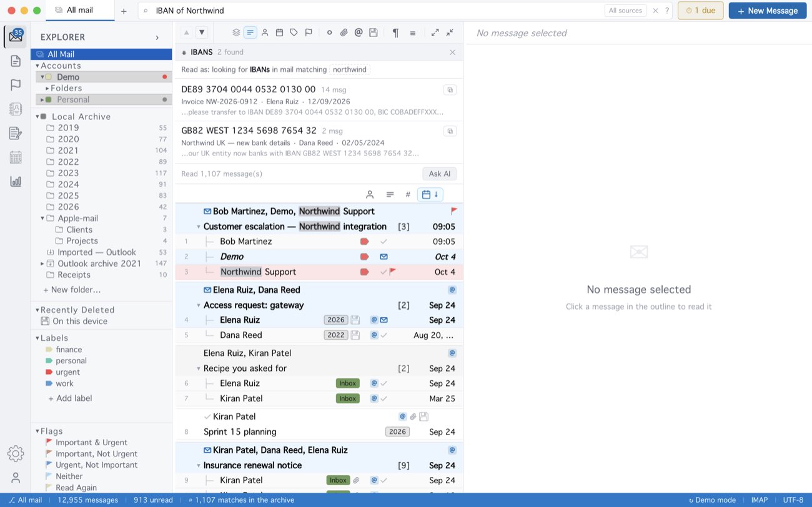Click the pilcrow paragraph toolbar icon

395,32
